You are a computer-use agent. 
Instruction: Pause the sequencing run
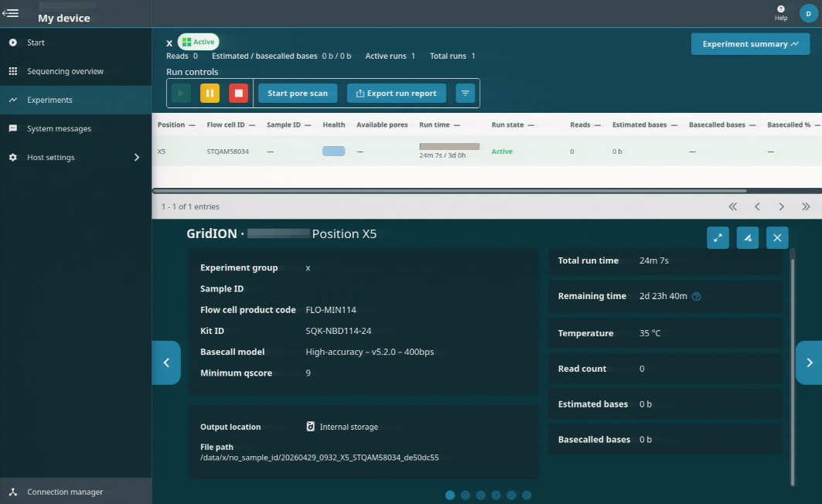[210, 94]
